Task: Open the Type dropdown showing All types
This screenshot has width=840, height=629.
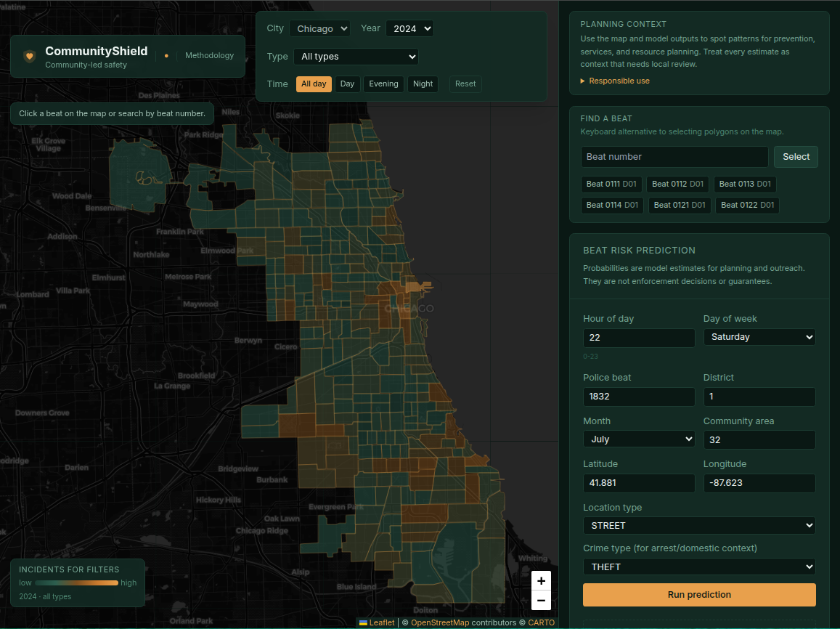Action: tap(356, 56)
